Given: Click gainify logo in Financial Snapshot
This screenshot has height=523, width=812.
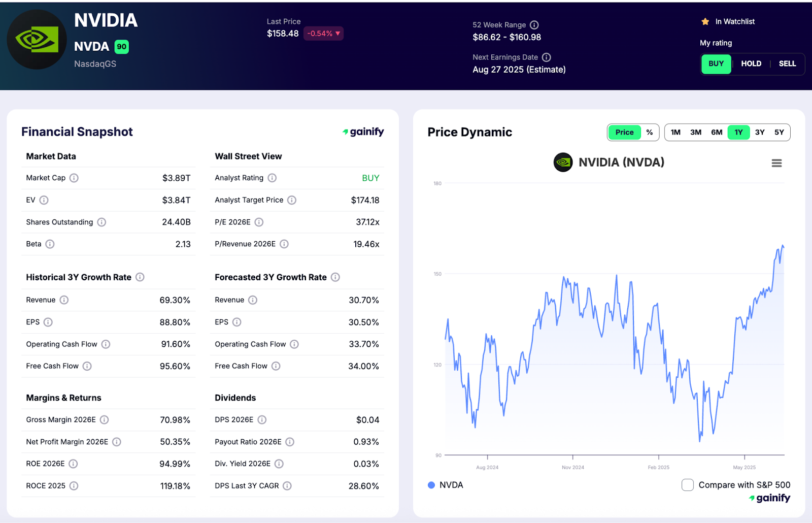Looking at the screenshot, I should pos(363,132).
